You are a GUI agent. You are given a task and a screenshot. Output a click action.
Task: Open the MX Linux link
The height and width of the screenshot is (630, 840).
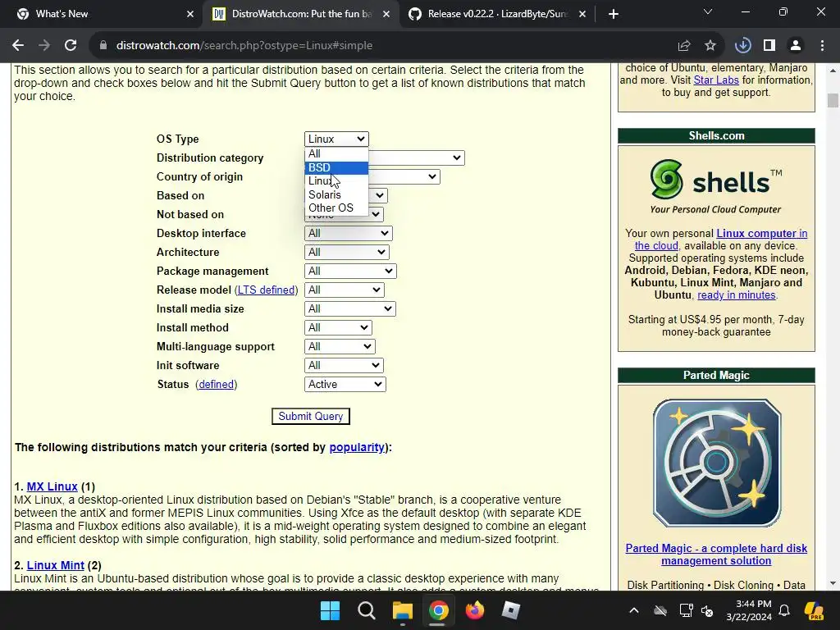(52, 486)
